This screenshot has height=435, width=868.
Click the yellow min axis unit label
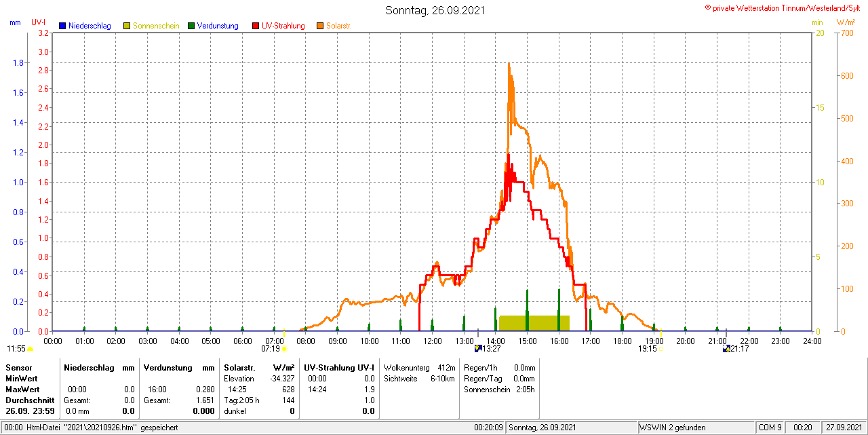pos(817,22)
